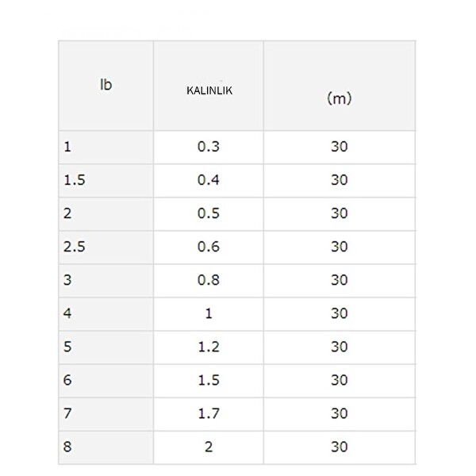Select the 1.5 cell in KALINLIK column
This screenshot has height=476, width=476.
209,380
